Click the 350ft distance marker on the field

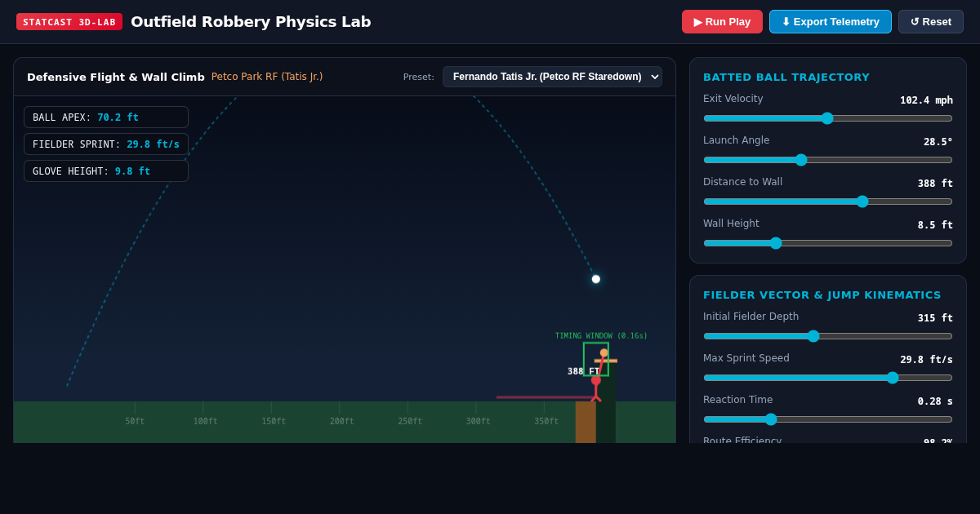tap(546, 422)
